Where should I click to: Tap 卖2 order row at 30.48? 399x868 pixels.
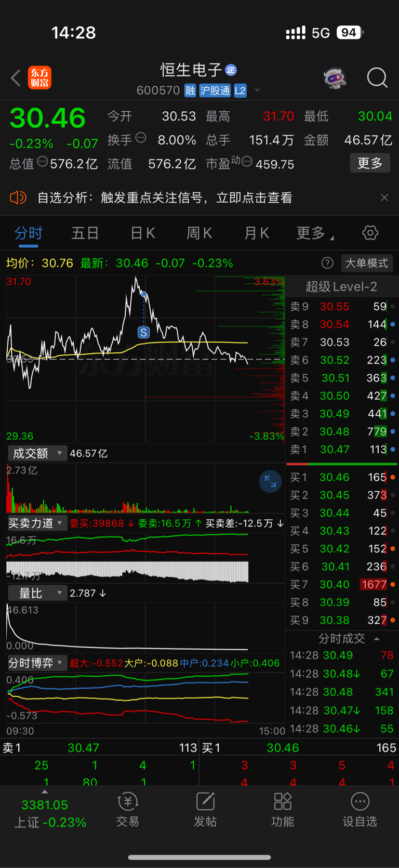coord(342,432)
